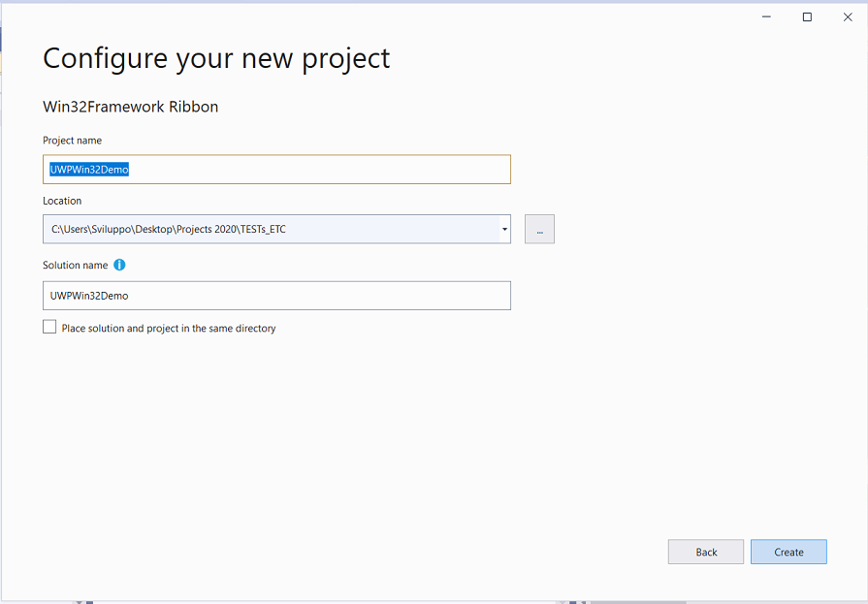Click the 'Configure your new project' heading
Viewport: 868px width, 604px height.
point(216,59)
